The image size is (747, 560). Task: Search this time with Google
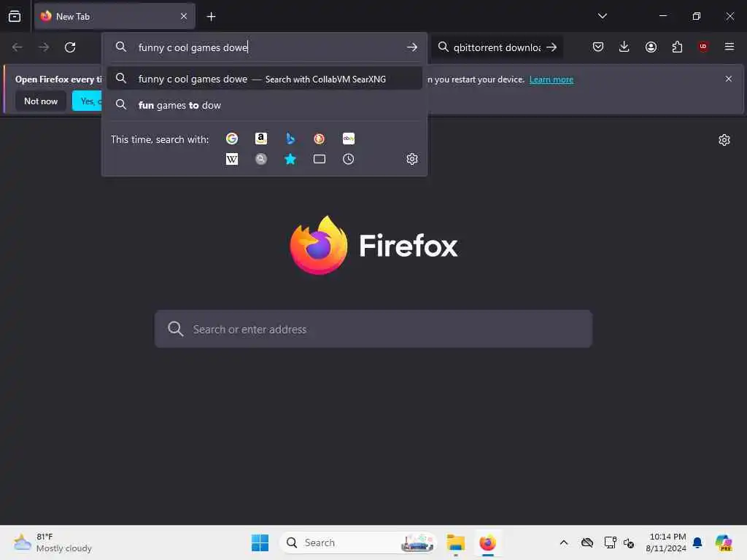pyautogui.click(x=232, y=139)
